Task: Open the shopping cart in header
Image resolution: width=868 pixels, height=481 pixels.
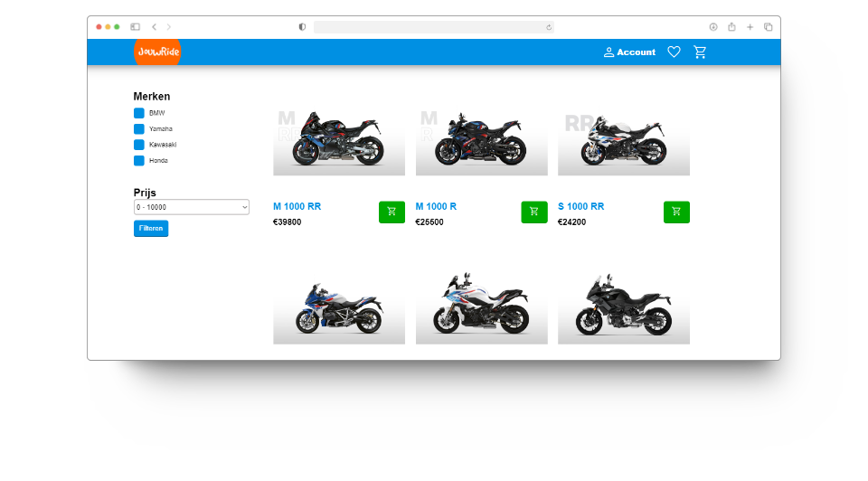Action: 700,52
